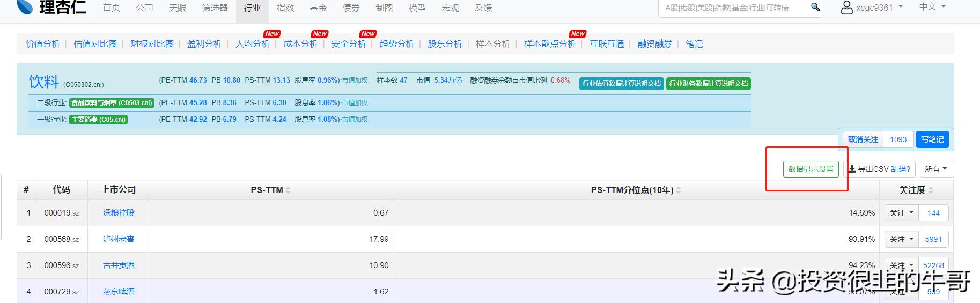Open 债券 navigation item
The width and height of the screenshot is (980, 303).
tap(351, 8)
